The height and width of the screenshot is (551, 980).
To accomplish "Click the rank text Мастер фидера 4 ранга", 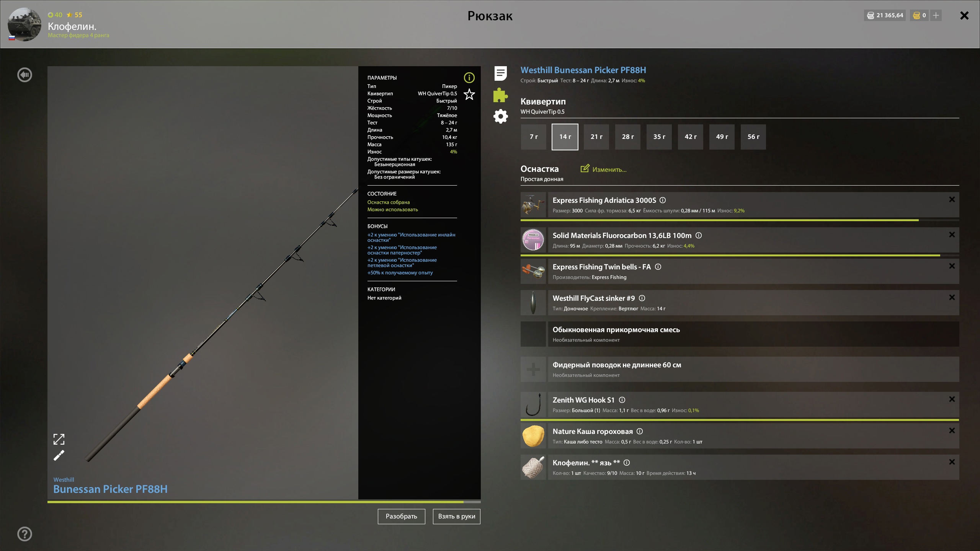I will (x=78, y=35).
